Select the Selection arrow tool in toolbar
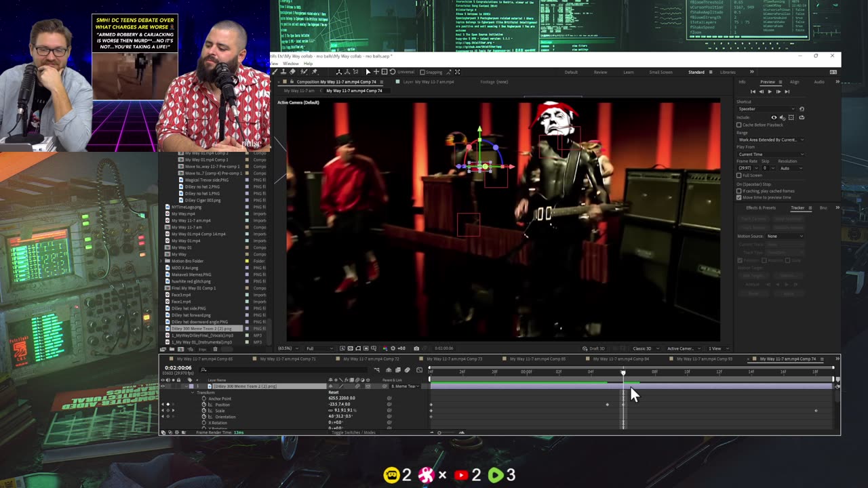 (x=368, y=72)
